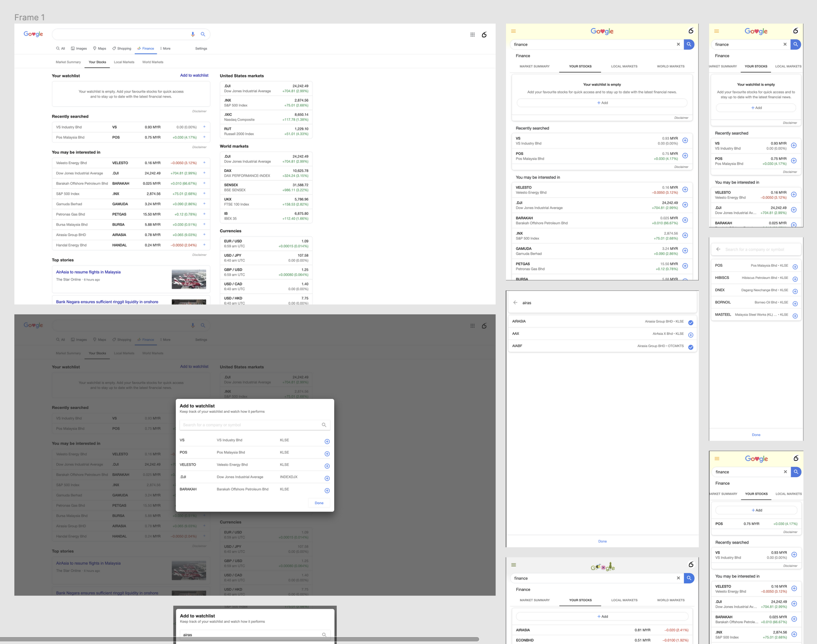Click the 'Search for a company or symbol' field in the centered dialog
Screen dimensions: 817x644
pyautogui.click(x=254, y=425)
